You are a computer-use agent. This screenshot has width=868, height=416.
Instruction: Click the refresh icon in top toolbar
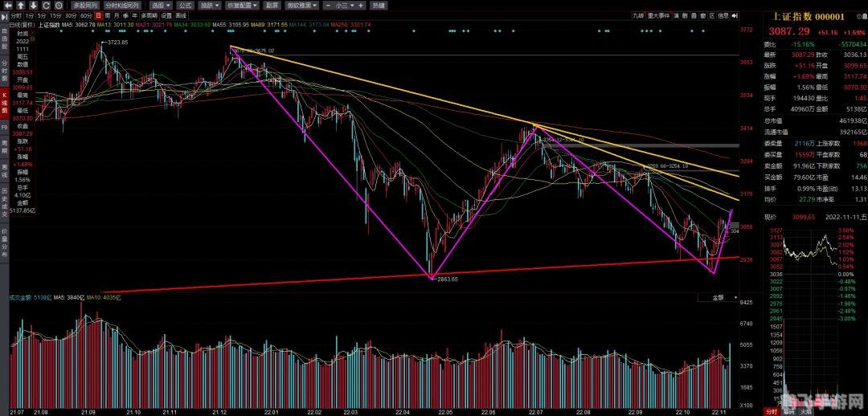(x=44, y=5)
